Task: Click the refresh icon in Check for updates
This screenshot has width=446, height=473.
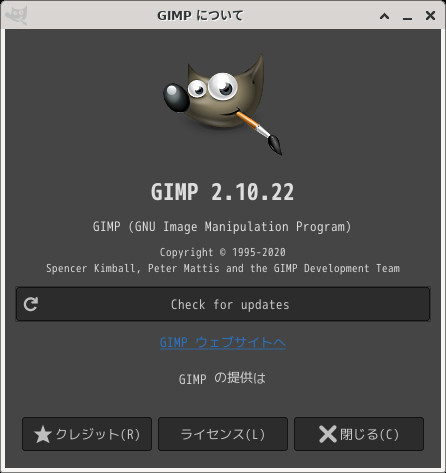Action: click(x=31, y=304)
